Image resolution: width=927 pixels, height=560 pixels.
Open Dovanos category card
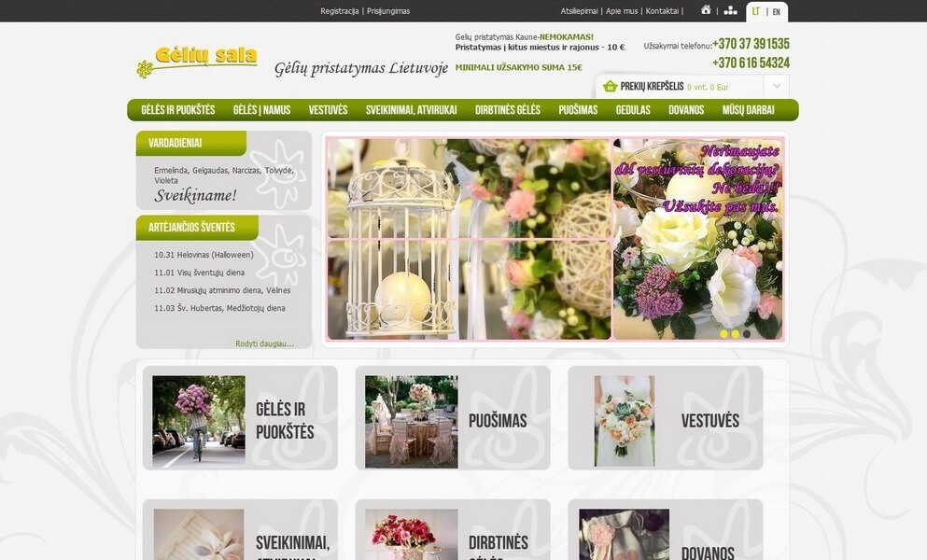(666, 529)
